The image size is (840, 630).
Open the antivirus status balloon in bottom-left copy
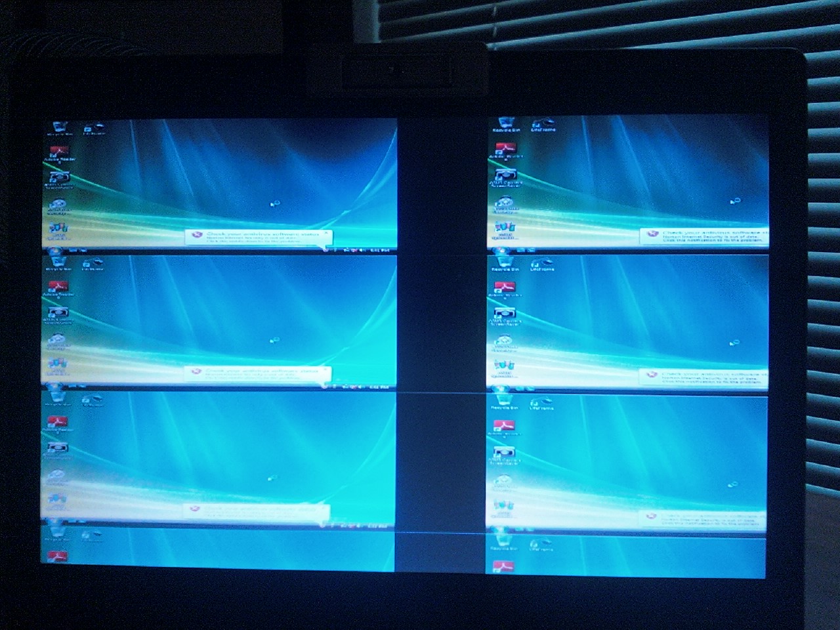[x=256, y=511]
